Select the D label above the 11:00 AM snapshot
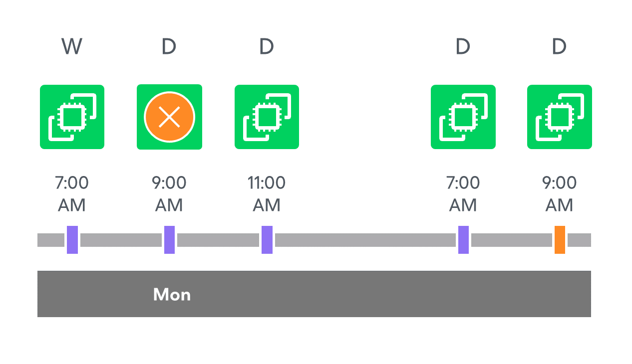The image size is (632, 364). [x=267, y=47]
